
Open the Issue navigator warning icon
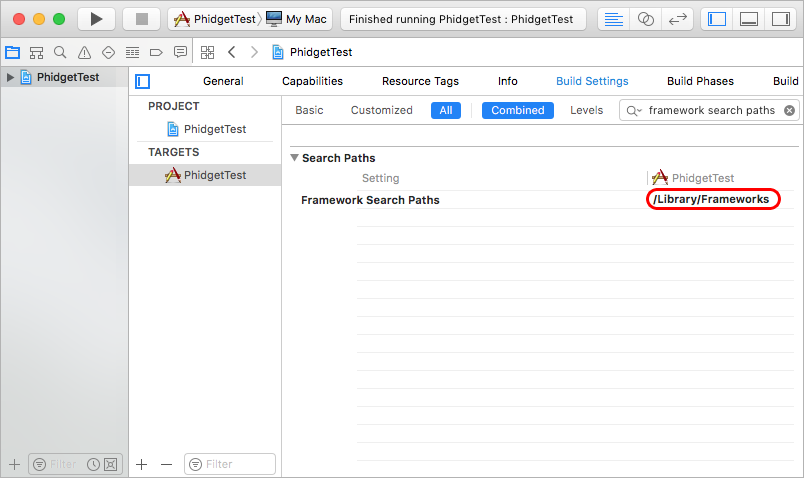(84, 52)
